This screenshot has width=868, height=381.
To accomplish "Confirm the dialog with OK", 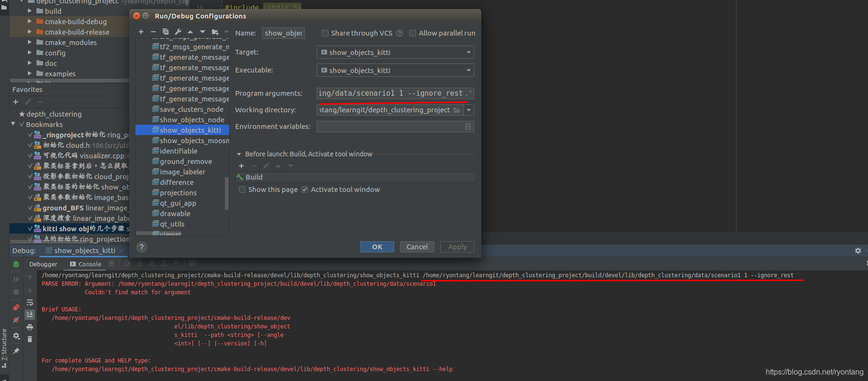I will click(x=377, y=247).
